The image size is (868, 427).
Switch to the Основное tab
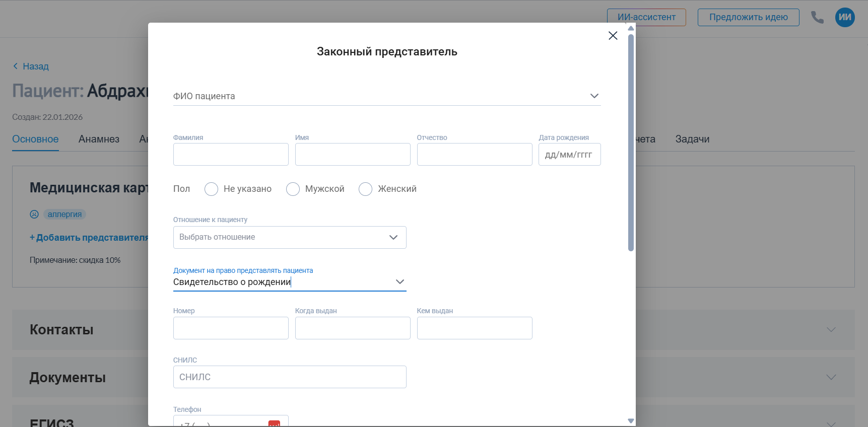[x=35, y=139]
